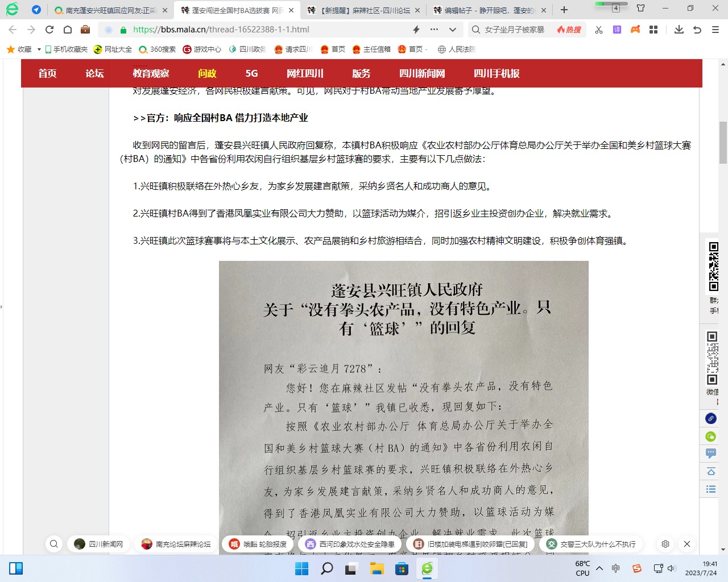Select the 问政 navigation menu item
This screenshot has height=582, width=728.
(x=207, y=73)
